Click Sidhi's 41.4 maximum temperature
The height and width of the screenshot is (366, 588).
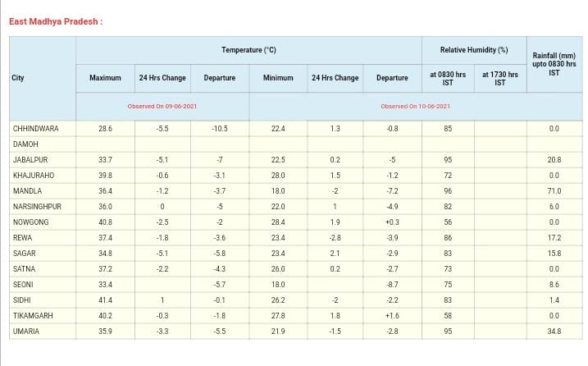click(x=105, y=300)
